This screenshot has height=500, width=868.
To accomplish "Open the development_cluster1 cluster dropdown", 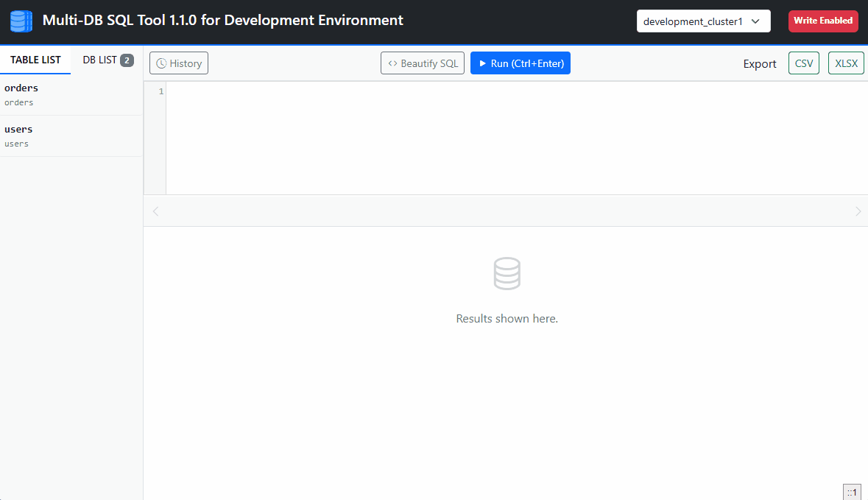I will [x=702, y=21].
